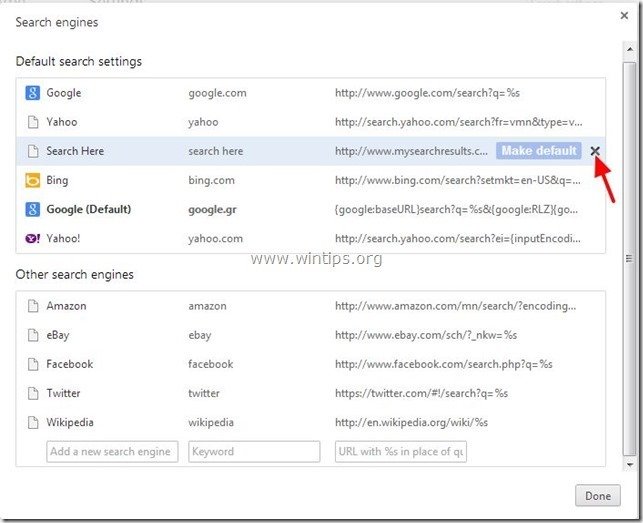The width and height of the screenshot is (643, 523).
Task: Click the Bing logo icon
Action: (x=33, y=181)
